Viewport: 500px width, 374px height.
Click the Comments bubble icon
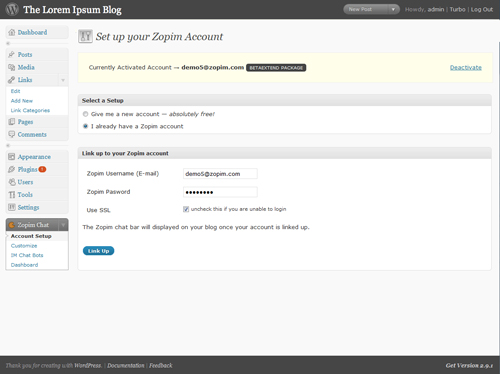[12, 134]
